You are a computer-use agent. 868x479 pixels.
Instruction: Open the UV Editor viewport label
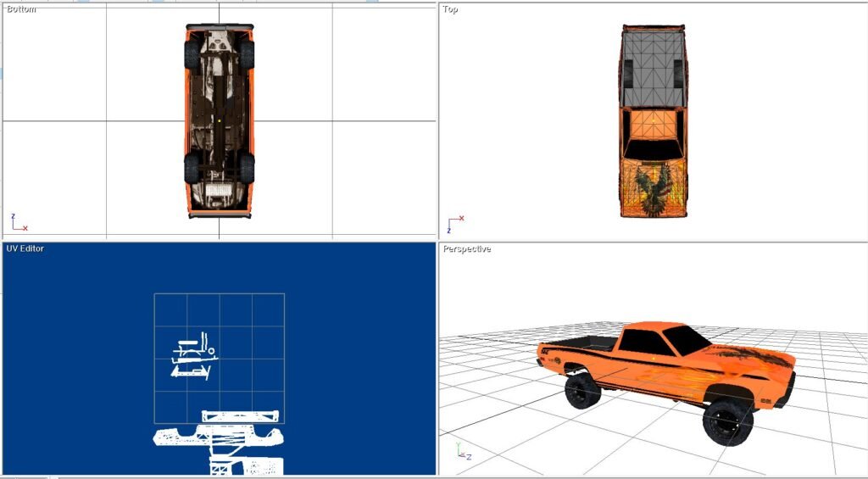25,248
